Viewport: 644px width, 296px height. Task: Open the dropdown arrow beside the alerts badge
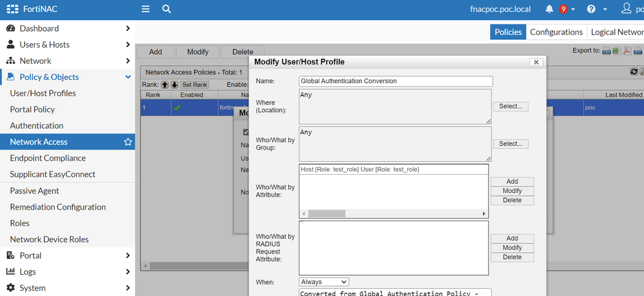click(x=573, y=9)
